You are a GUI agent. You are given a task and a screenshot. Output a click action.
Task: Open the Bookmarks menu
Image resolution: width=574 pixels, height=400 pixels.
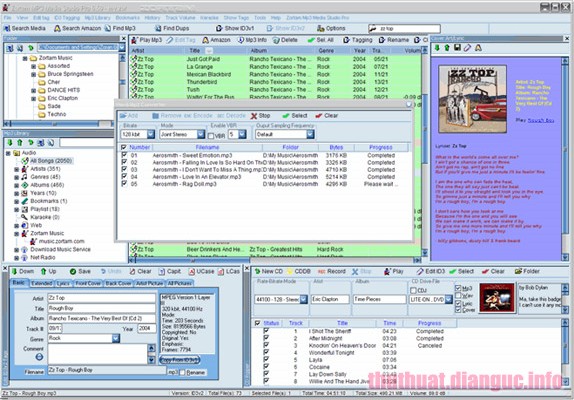pyautogui.click(x=127, y=18)
